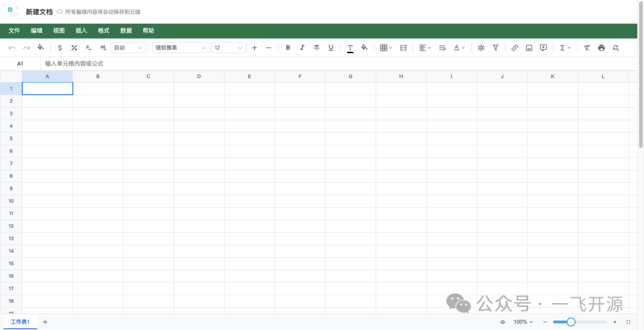Select column header K

pos(552,76)
